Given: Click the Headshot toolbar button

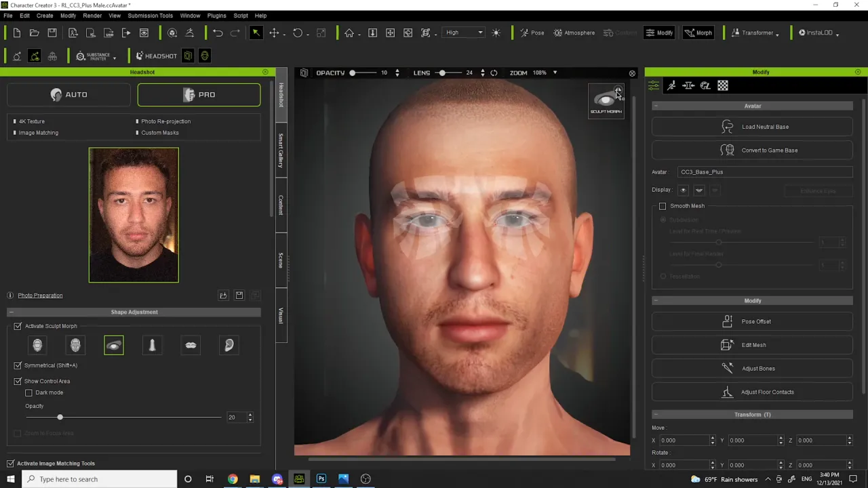Looking at the screenshot, I should pyautogui.click(x=156, y=56).
